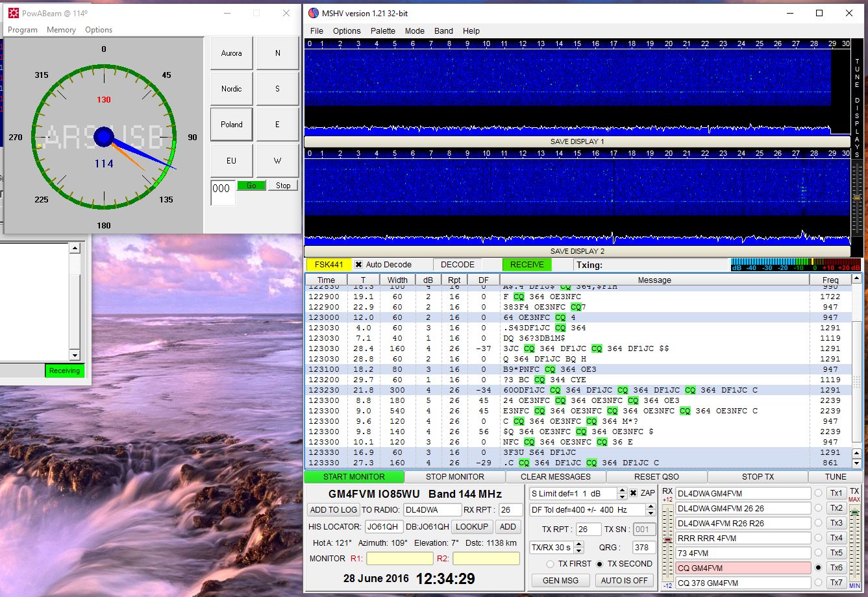868x597 pixels.
Task: Click the R1 monitor input field
Action: [399, 558]
